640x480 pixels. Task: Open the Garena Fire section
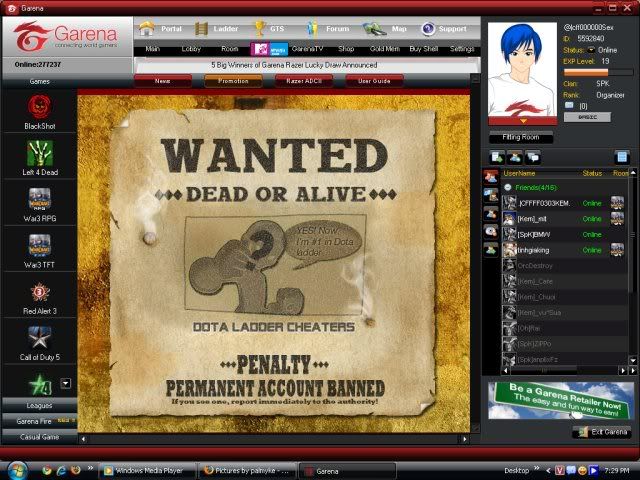40,421
